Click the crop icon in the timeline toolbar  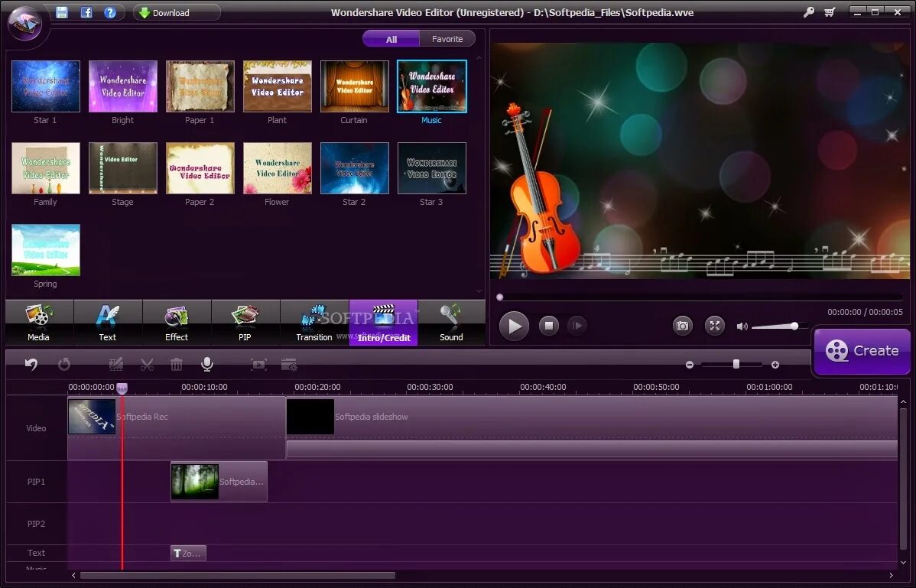click(258, 365)
